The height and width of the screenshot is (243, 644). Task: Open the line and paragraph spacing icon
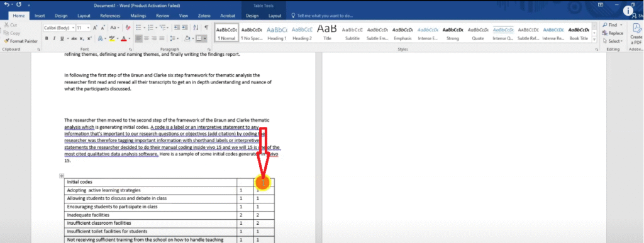coord(173,38)
